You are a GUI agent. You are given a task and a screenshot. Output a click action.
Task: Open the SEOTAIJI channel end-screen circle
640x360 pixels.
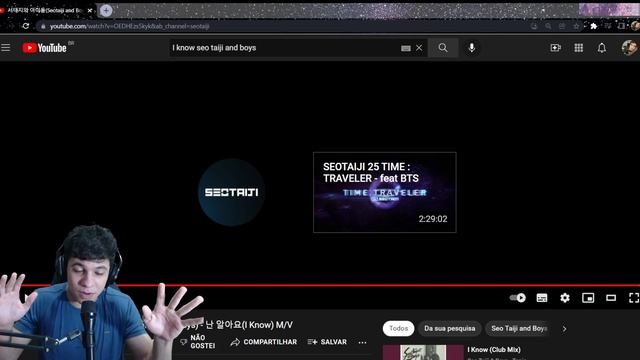click(231, 192)
